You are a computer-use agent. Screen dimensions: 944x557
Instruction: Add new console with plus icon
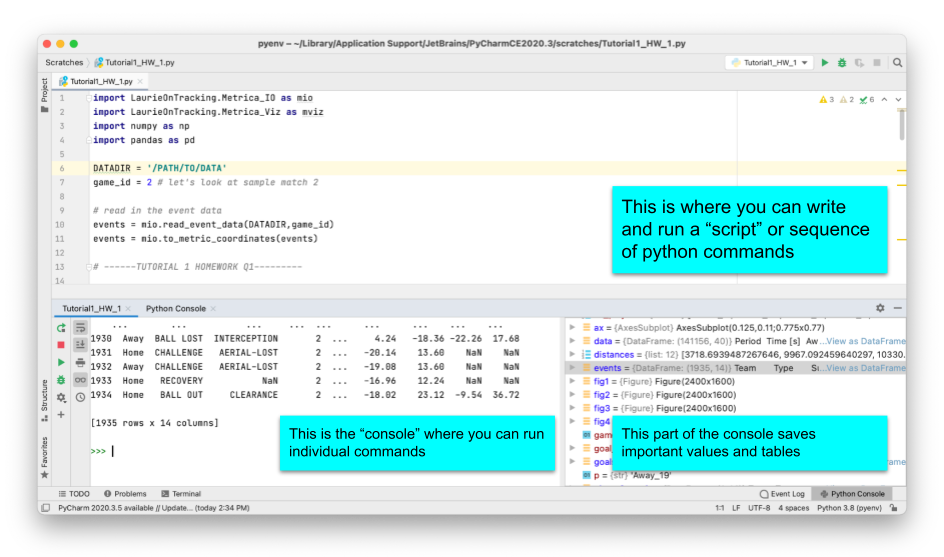[61, 415]
